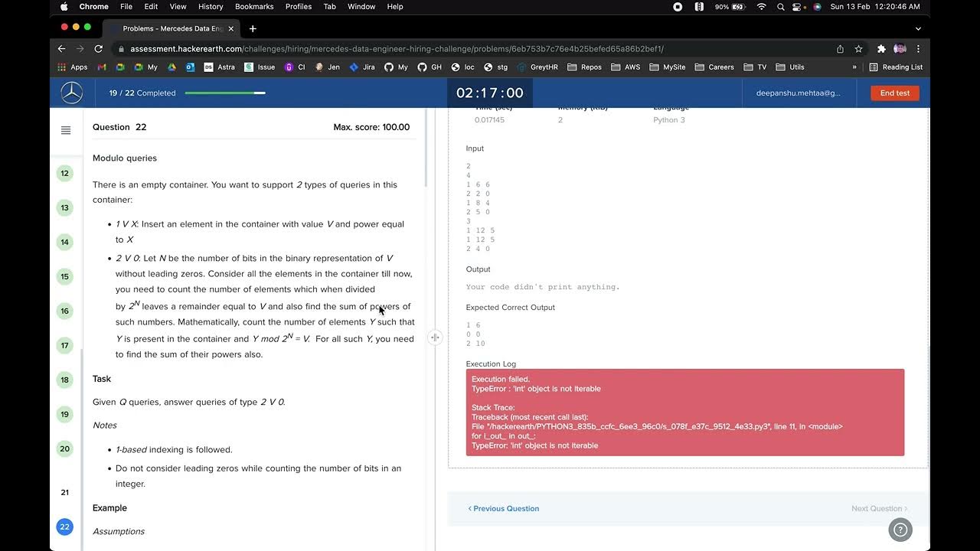Click the browser back arrow
Viewport: 980px width, 551px height.
click(x=62, y=49)
